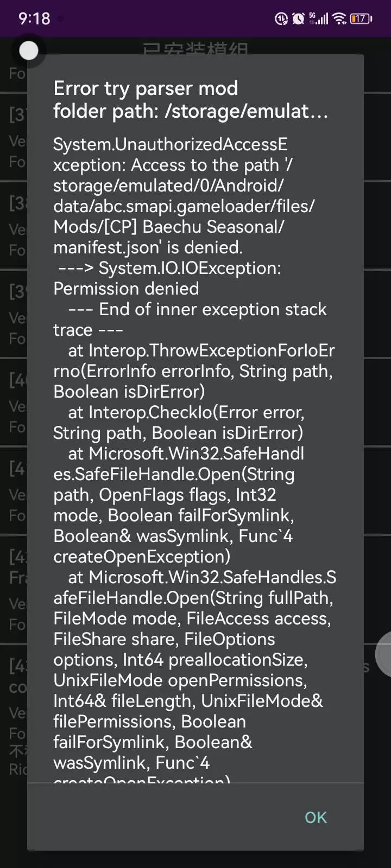The width and height of the screenshot is (391, 868).
Task: Click the "at Interop.CheckIo(Error error," stack line
Action: [186, 412]
